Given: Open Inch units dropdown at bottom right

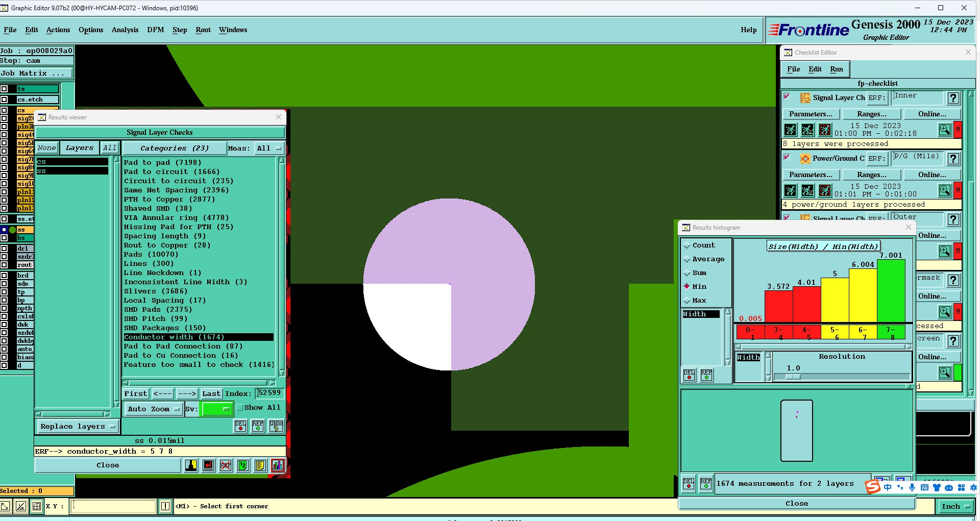Looking at the screenshot, I should 955,506.
